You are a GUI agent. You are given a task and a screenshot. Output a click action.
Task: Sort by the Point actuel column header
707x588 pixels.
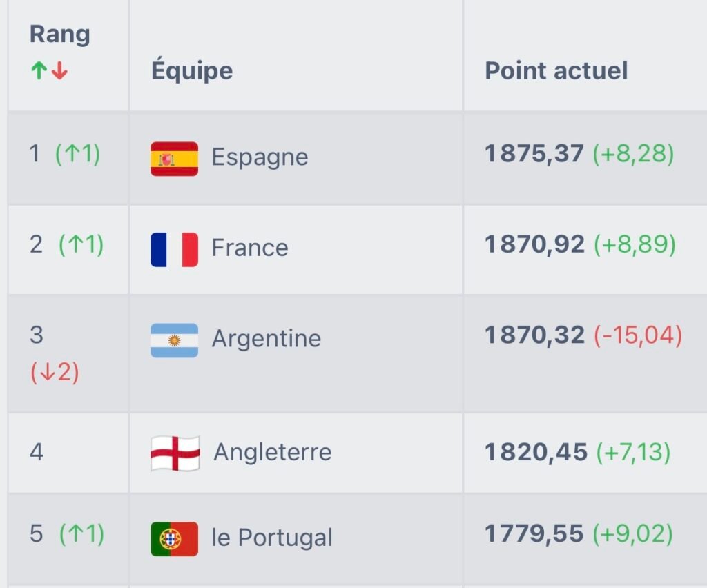point(556,70)
